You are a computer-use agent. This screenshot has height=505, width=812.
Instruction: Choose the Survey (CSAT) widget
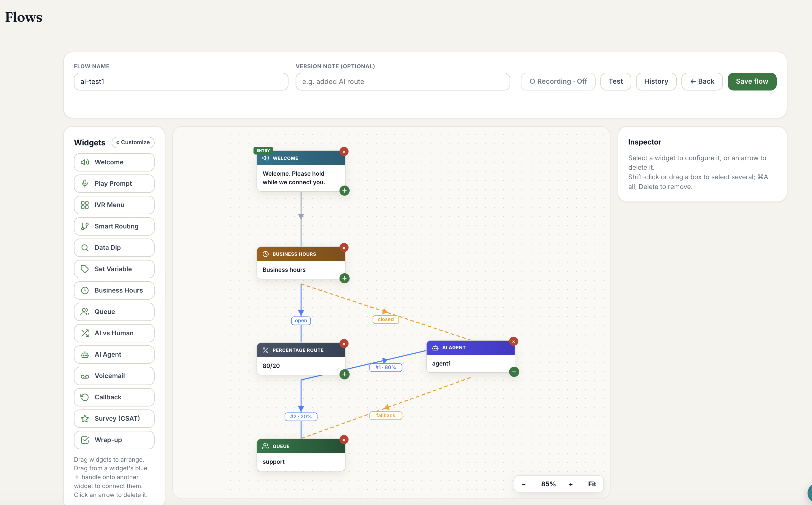pyautogui.click(x=114, y=419)
